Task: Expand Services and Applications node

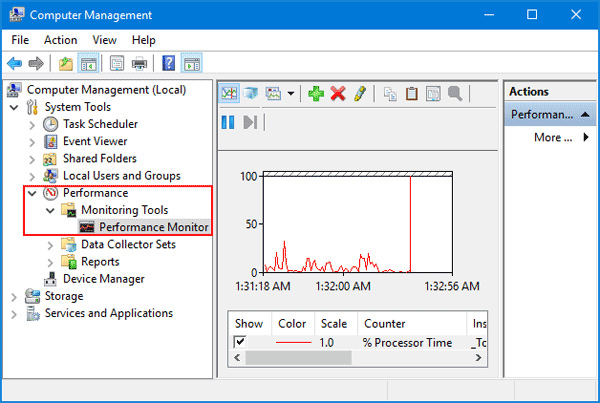Action: point(14,314)
